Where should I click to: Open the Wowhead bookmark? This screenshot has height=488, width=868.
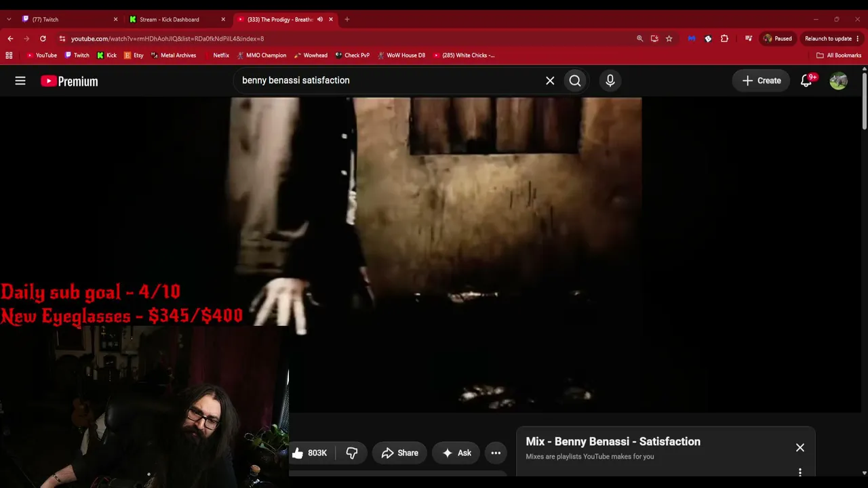point(311,56)
